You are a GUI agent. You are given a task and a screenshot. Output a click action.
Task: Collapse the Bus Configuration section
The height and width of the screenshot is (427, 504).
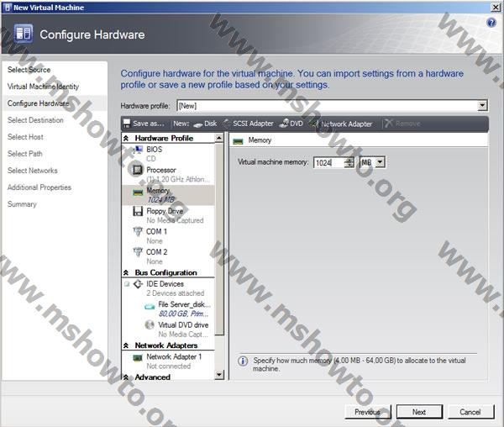click(126, 272)
